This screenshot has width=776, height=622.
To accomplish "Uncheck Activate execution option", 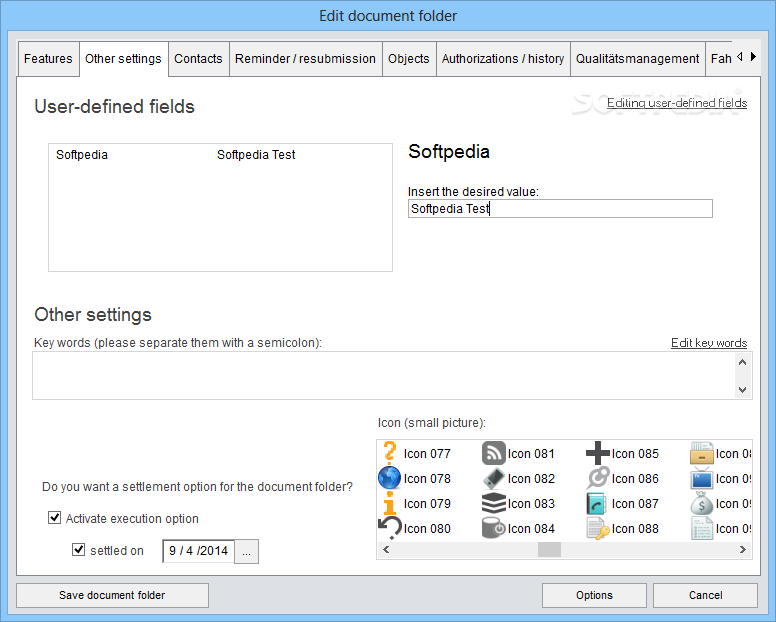I will pyautogui.click(x=54, y=518).
